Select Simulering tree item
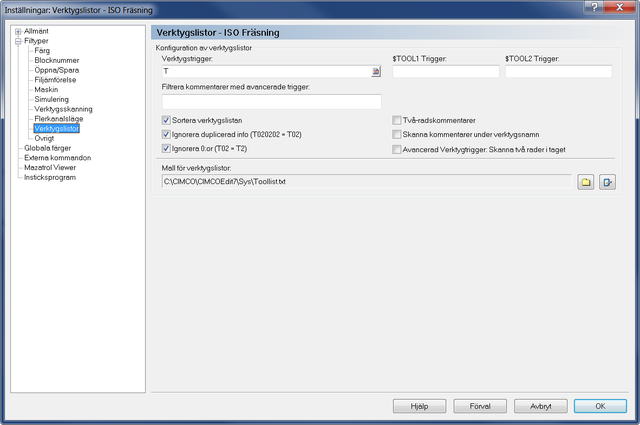 coord(51,100)
